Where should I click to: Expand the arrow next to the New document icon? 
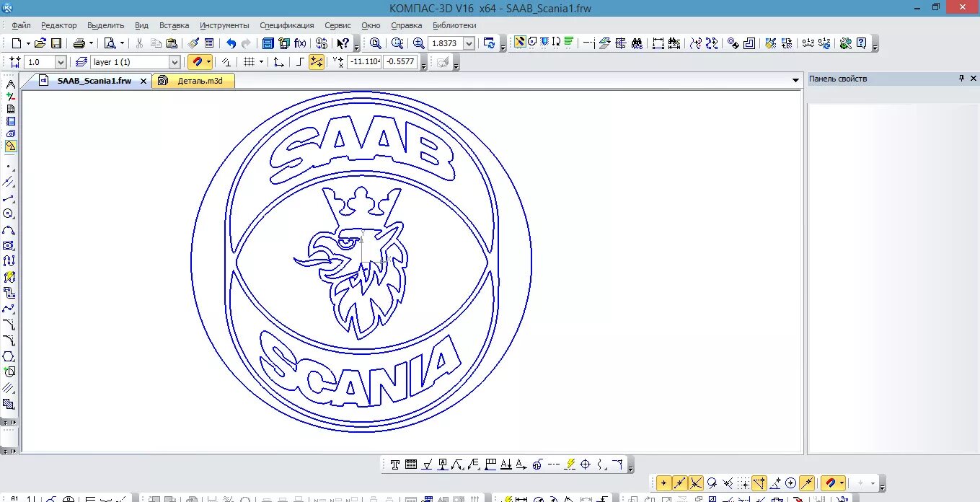pos(28,43)
